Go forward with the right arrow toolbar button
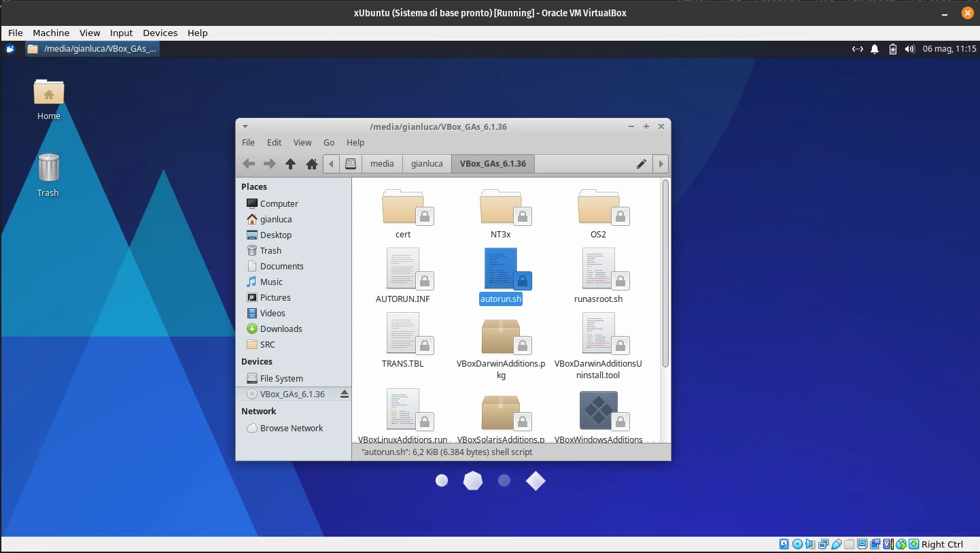 pos(270,164)
